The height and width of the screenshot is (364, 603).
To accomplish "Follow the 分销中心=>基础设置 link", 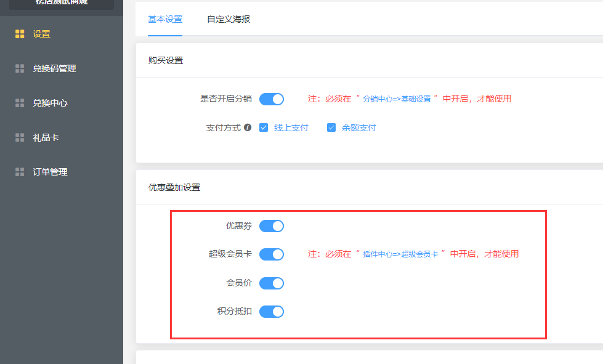I will click(397, 99).
